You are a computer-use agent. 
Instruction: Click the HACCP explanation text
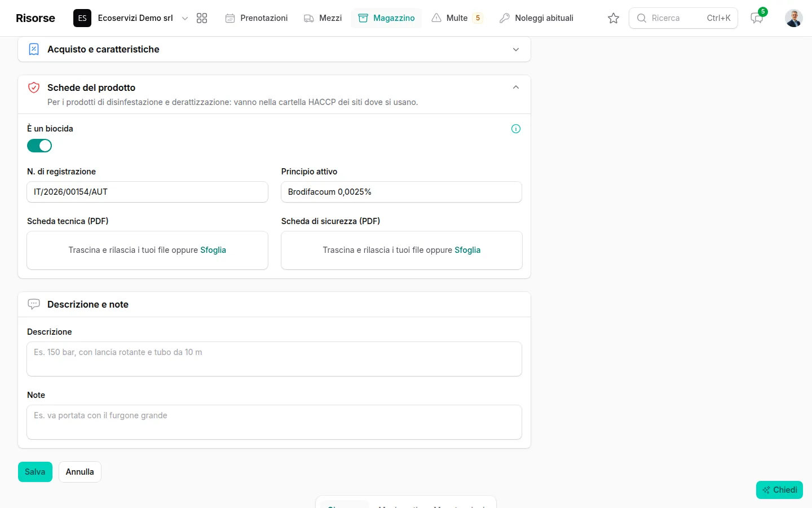[233, 102]
